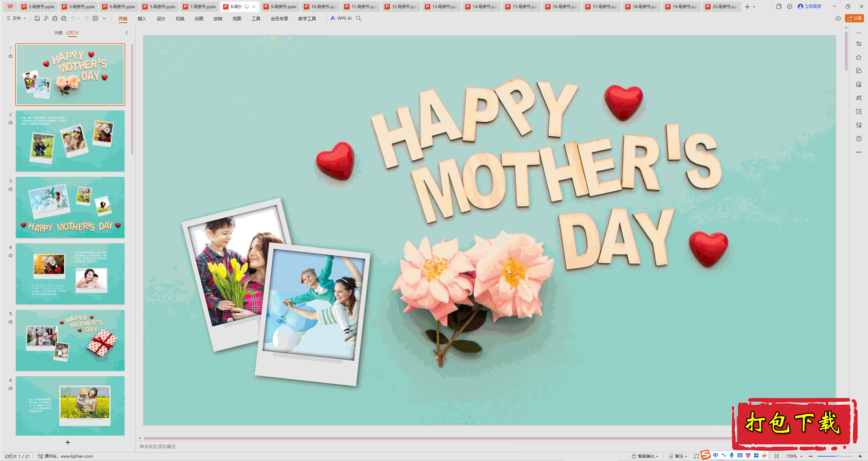Image resolution: width=868 pixels, height=461 pixels.
Task: Select slide 3 thumbnail
Action: point(70,207)
